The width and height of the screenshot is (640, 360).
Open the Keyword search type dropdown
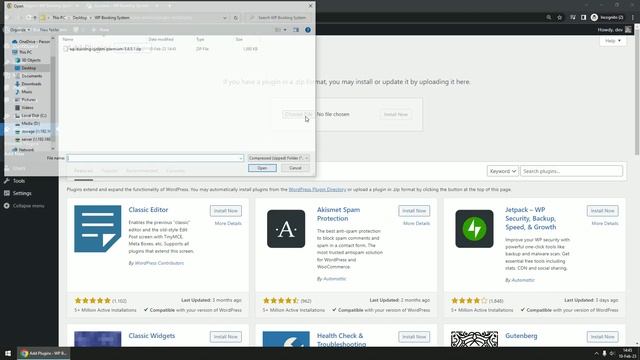[502, 171]
